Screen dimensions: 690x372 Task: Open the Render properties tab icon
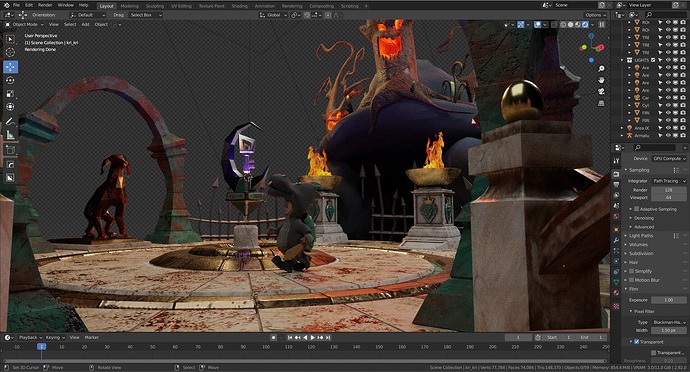617,174
